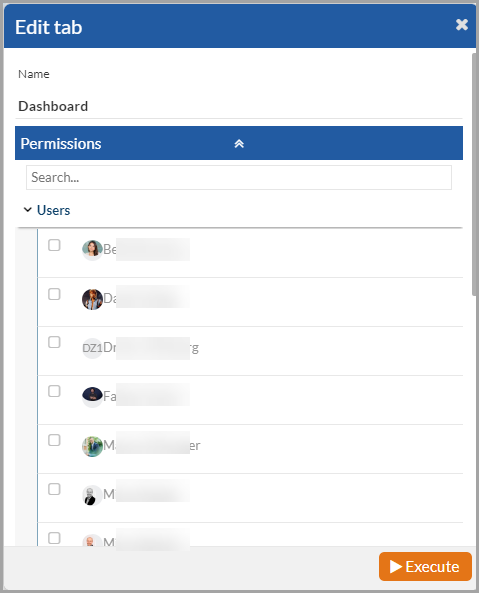Tick the checkbox beside DZ1 user

tap(54, 342)
